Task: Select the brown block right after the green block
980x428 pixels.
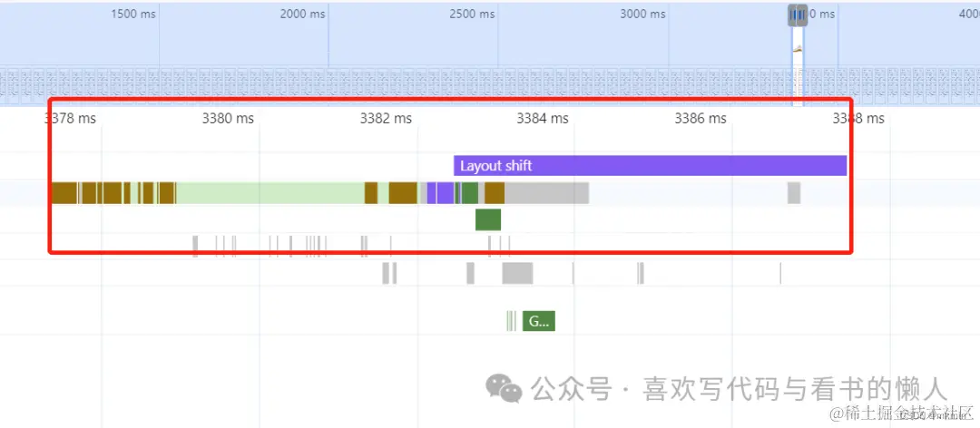Action: point(495,193)
